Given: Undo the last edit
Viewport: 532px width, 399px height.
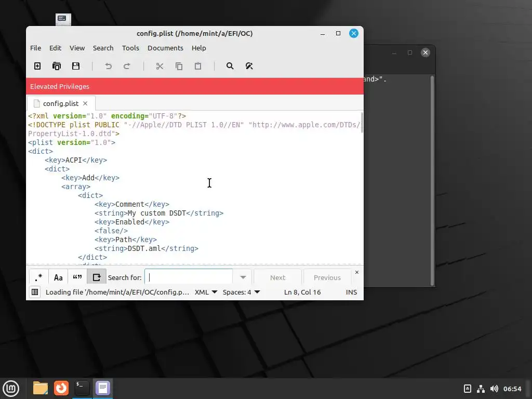Looking at the screenshot, I should (x=108, y=66).
